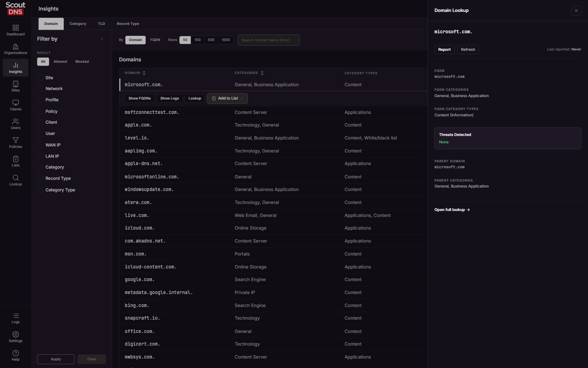Set rows to 100
Screen dimensions: 588x368
point(197,40)
